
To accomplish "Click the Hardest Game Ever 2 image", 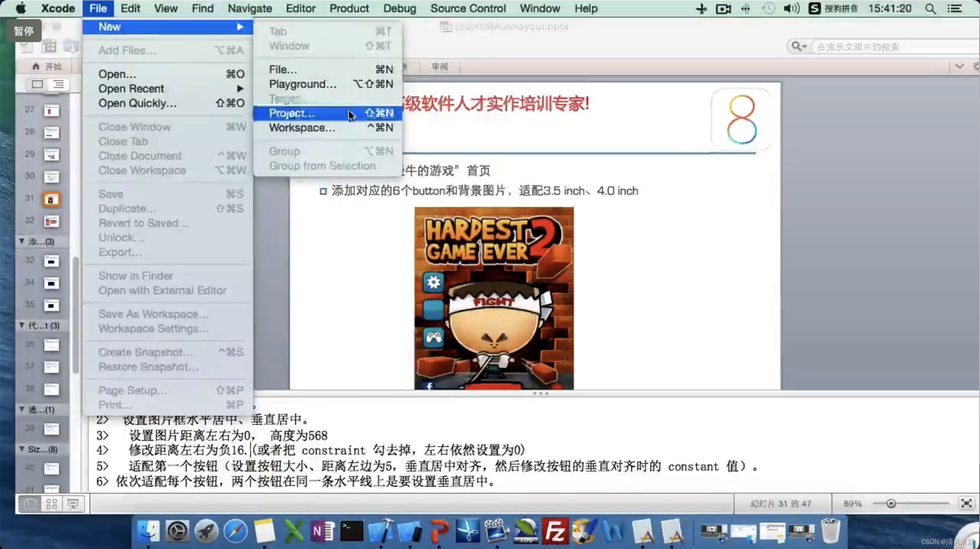I will click(x=494, y=298).
